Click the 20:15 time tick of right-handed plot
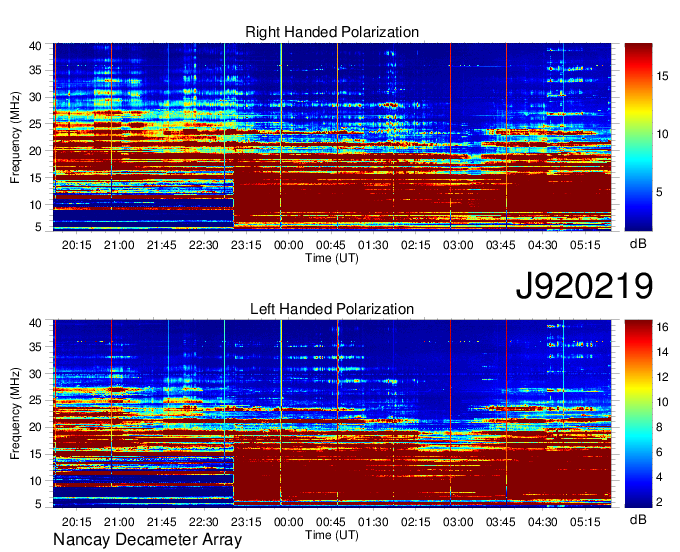 click(x=77, y=245)
